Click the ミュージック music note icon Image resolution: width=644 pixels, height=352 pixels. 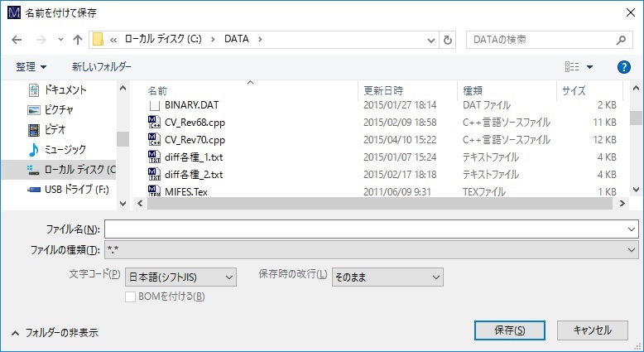pyautogui.click(x=34, y=149)
